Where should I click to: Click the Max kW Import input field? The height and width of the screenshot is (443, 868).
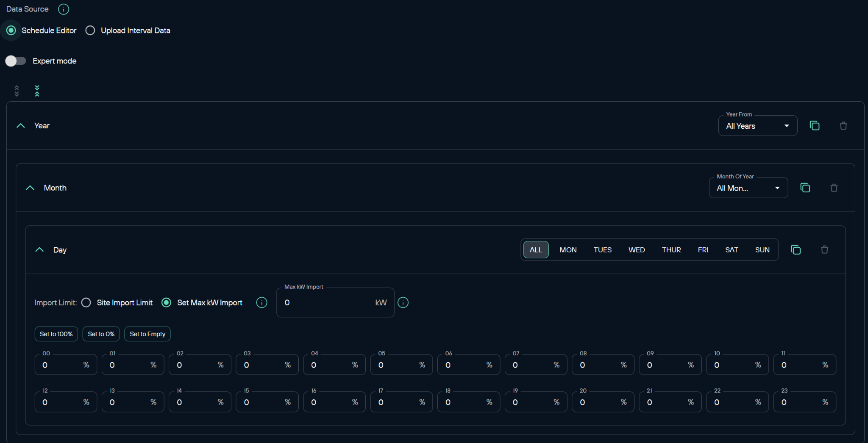tap(335, 302)
